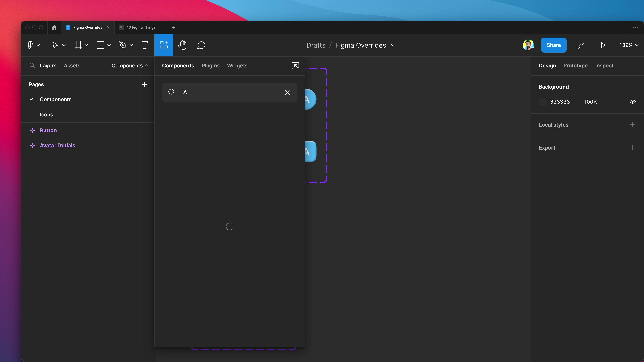Click the Resources tool icon
This screenshot has height=362, width=644.
click(164, 45)
